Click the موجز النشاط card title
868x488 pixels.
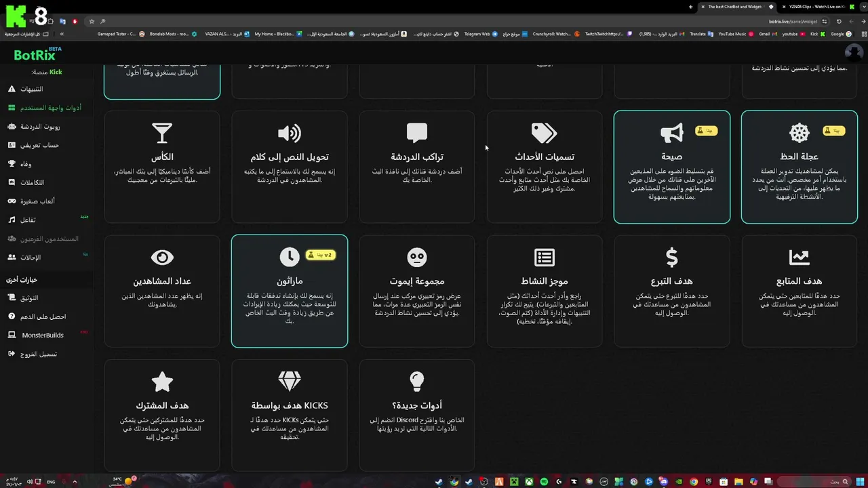tap(545, 281)
